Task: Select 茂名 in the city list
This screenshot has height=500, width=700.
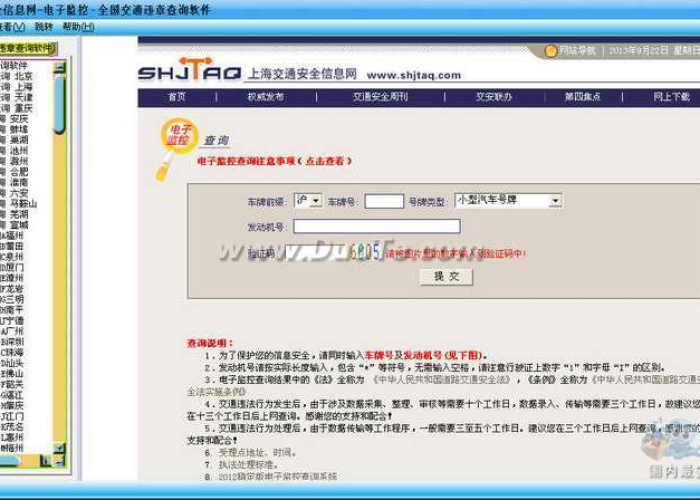Action: pyautogui.click(x=13, y=427)
